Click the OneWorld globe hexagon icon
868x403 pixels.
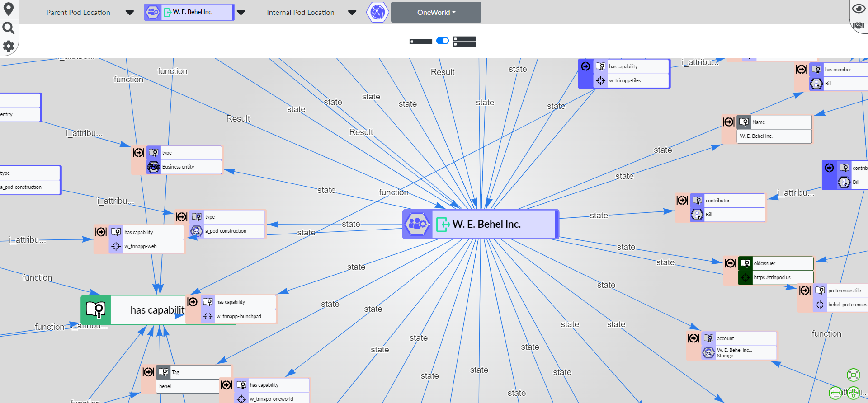tap(377, 12)
